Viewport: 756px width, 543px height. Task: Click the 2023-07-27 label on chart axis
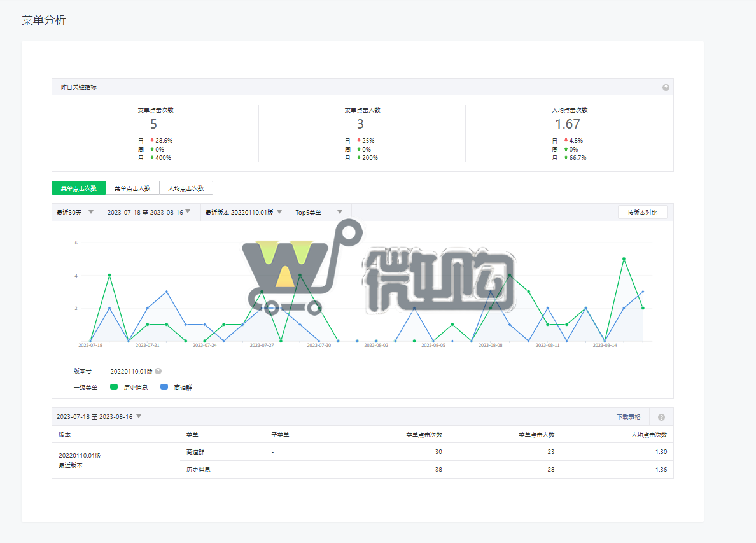pos(262,345)
